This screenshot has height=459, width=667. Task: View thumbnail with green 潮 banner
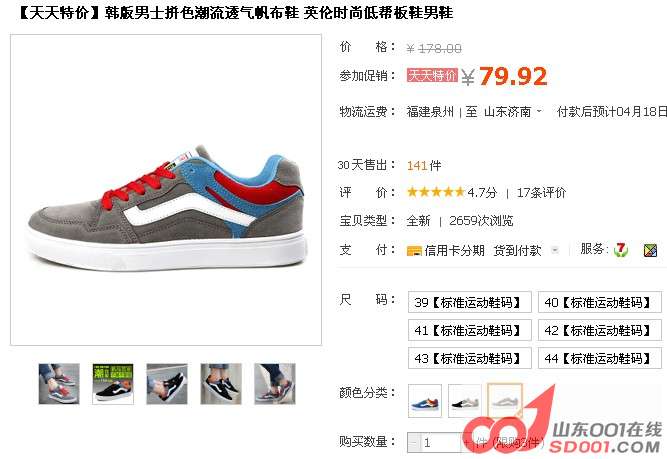113,384
